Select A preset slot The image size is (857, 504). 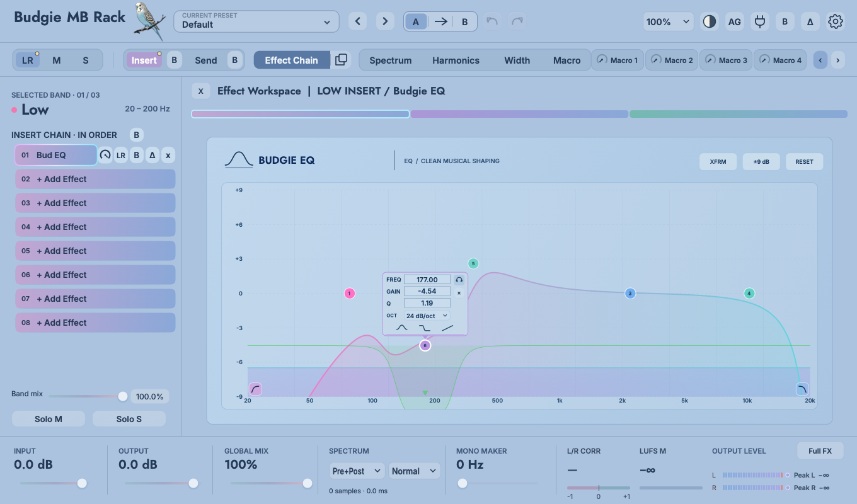click(415, 21)
